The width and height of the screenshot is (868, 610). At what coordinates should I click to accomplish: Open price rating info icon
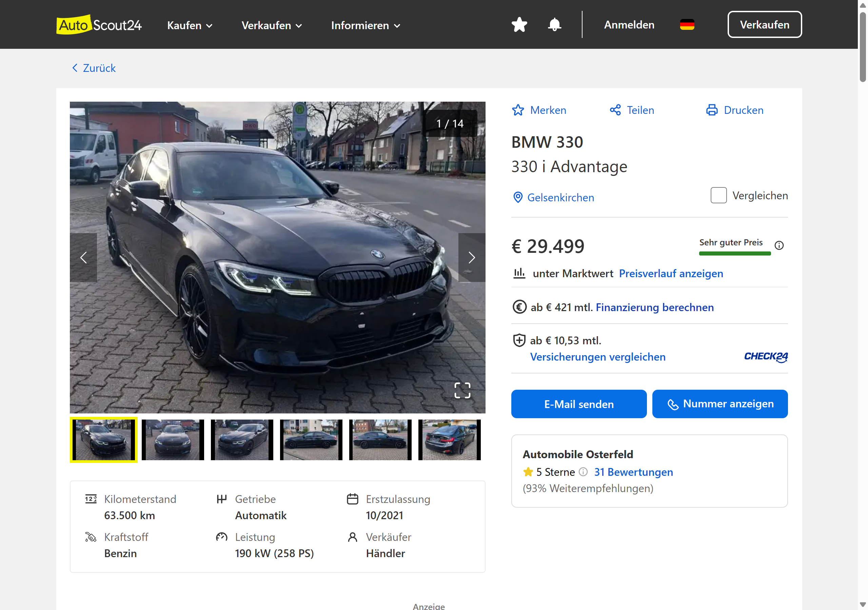coord(779,245)
